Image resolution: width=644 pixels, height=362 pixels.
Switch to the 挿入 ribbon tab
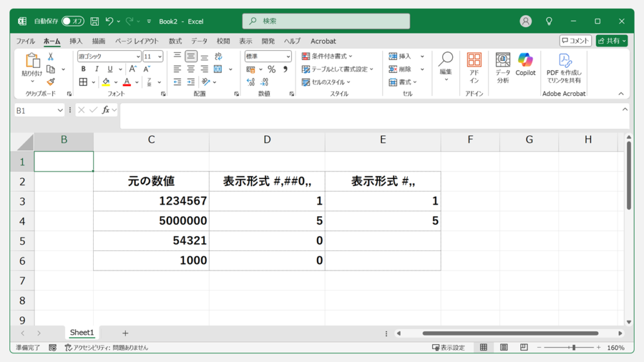(75, 41)
